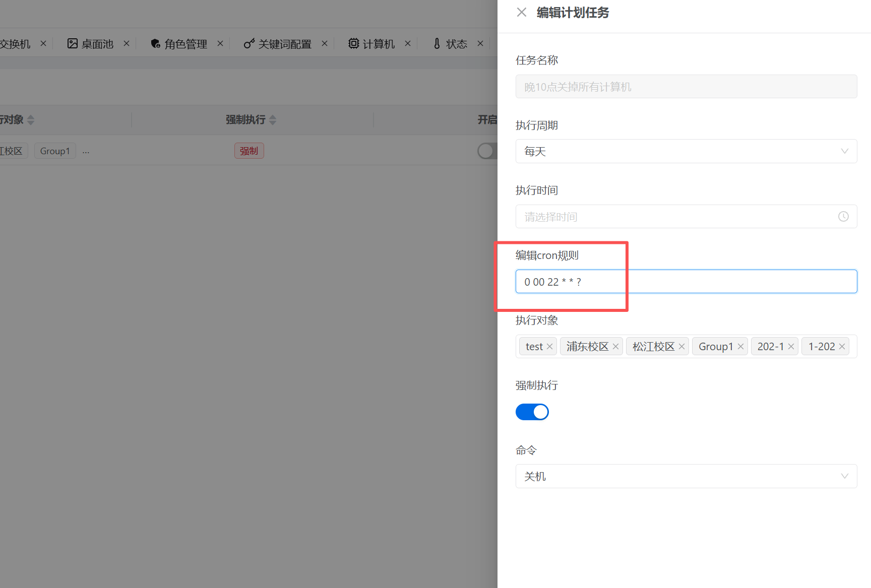This screenshot has width=871, height=588.
Task: Toggle the 强制执行 switch off
Action: (x=532, y=412)
